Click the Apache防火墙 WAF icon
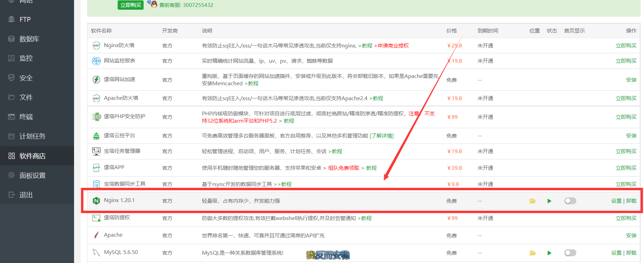 pyautogui.click(x=96, y=98)
